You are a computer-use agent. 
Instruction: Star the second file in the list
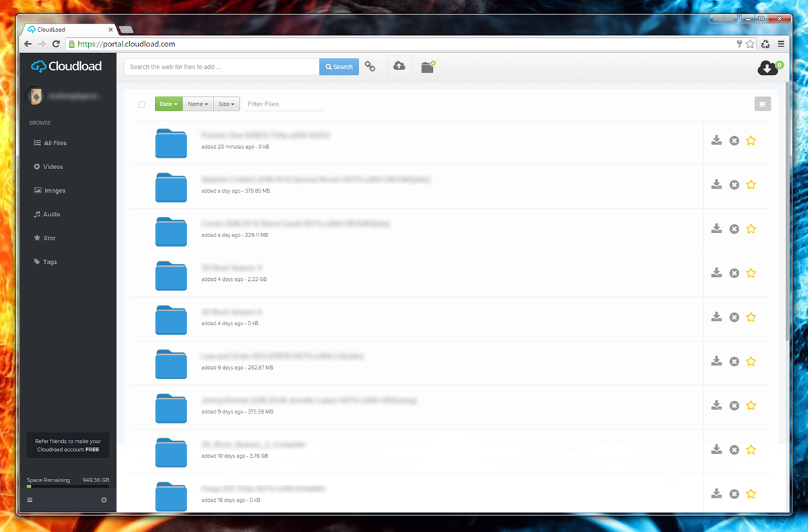click(751, 185)
